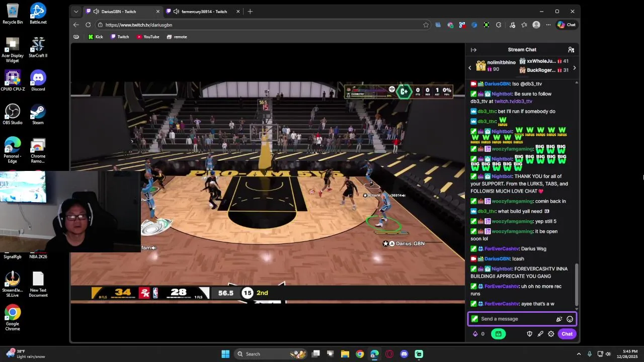Go back in the browser
Viewport: 644px width, 362px height.
coord(76,25)
